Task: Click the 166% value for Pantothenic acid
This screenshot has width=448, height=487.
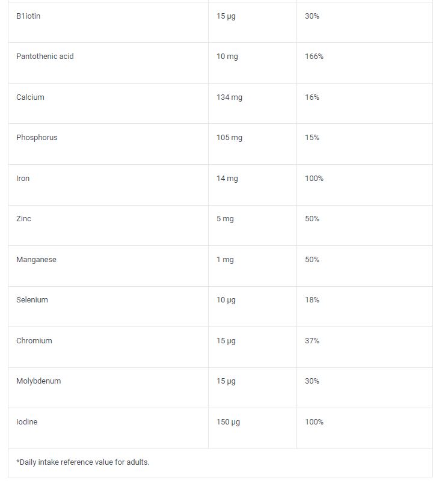Action: [314, 57]
